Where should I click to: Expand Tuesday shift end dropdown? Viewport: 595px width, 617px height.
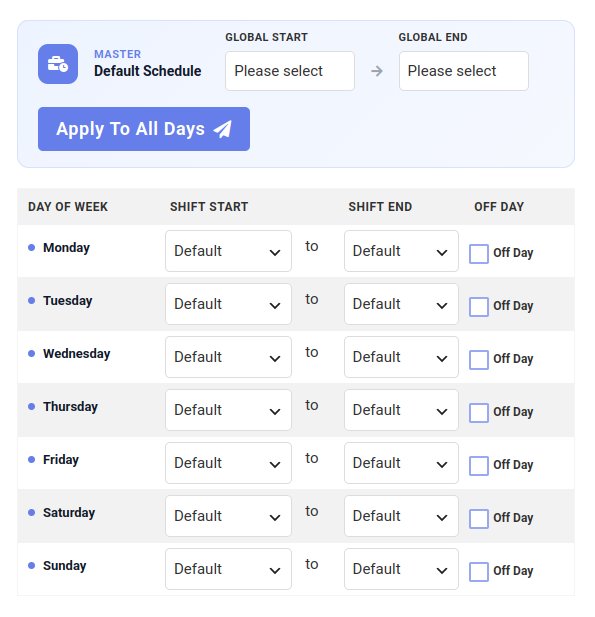tap(401, 304)
